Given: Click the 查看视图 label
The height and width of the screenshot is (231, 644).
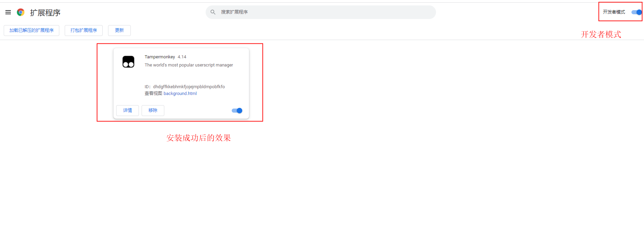Looking at the screenshot, I should [153, 94].
